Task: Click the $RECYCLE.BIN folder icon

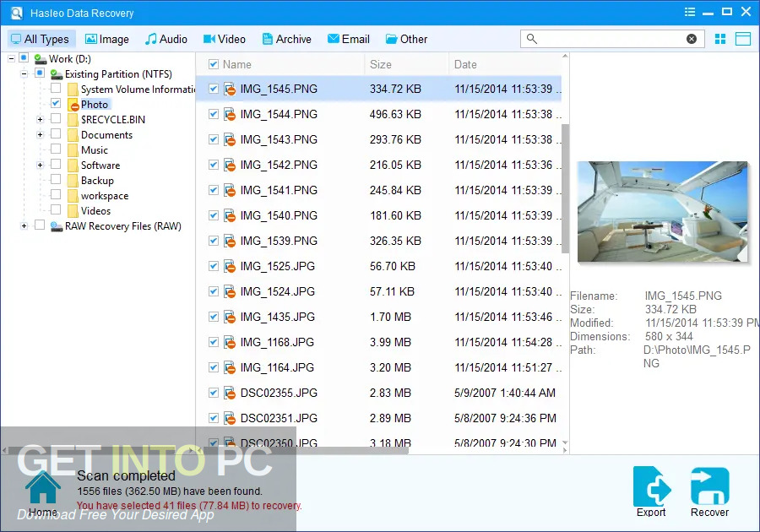Action: 73,120
